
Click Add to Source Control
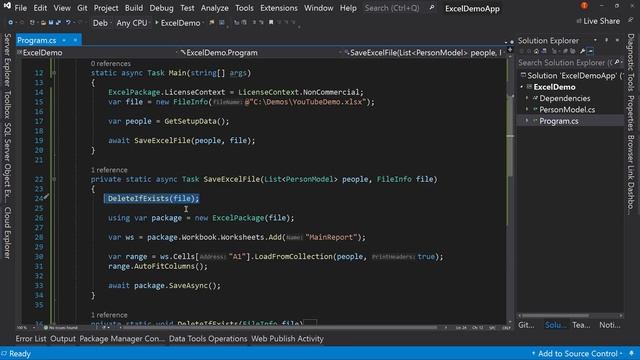pos(578,353)
